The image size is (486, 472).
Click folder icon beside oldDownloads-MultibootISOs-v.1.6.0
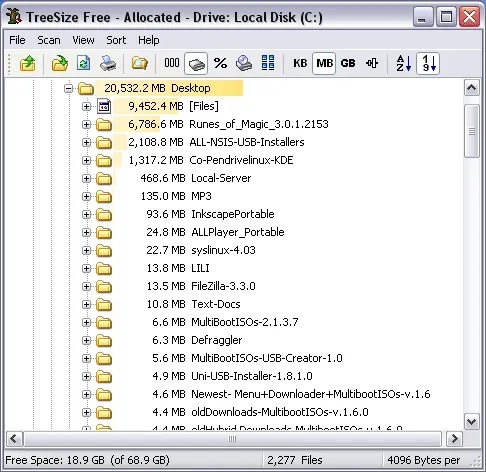click(104, 413)
